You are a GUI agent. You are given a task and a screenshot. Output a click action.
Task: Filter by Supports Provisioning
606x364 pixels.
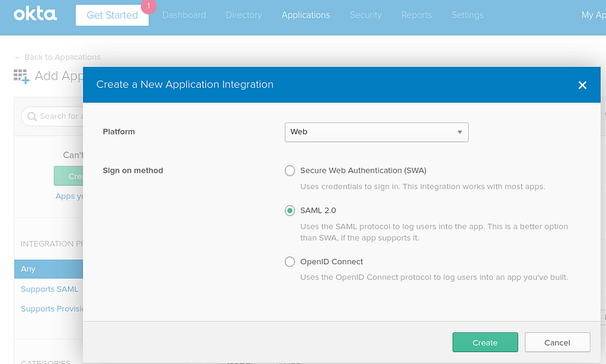click(x=52, y=309)
